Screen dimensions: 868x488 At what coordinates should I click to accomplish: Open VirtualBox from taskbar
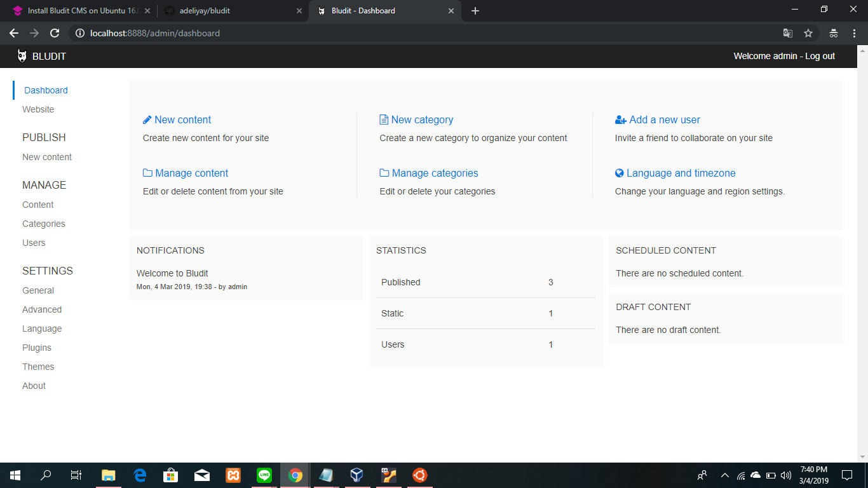pos(357,475)
